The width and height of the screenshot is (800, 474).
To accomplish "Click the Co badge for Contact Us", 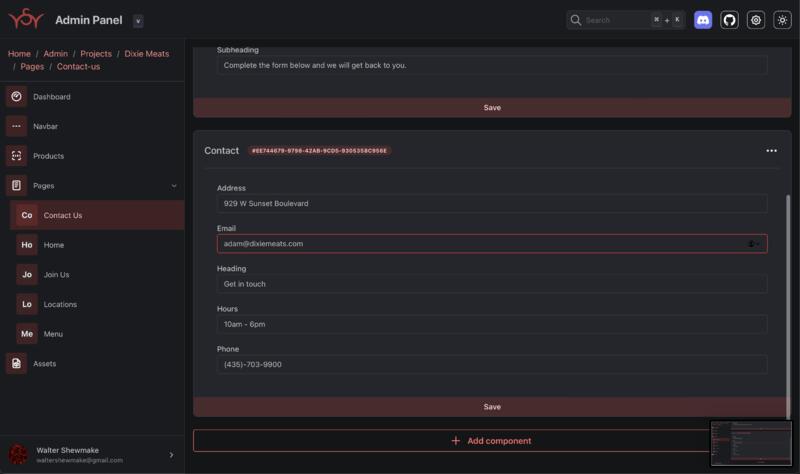I will pyautogui.click(x=27, y=215).
